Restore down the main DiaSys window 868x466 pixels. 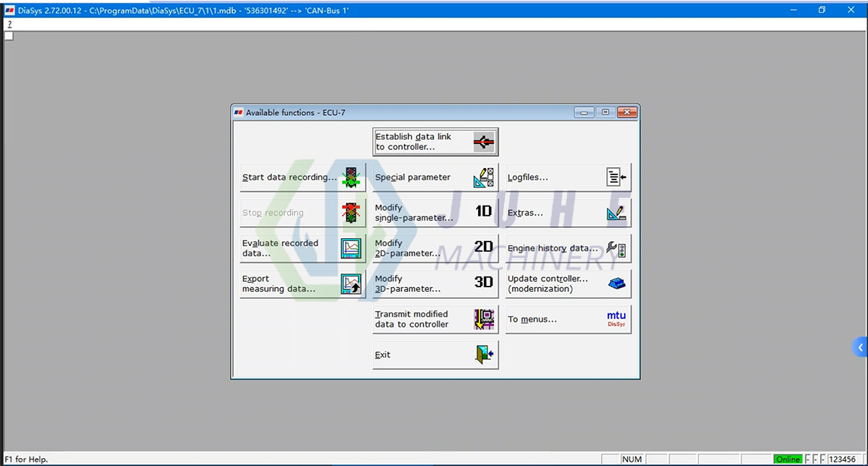coord(822,10)
